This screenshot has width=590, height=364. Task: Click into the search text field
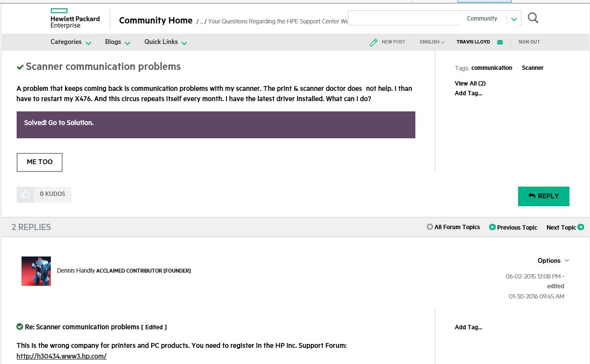point(404,19)
